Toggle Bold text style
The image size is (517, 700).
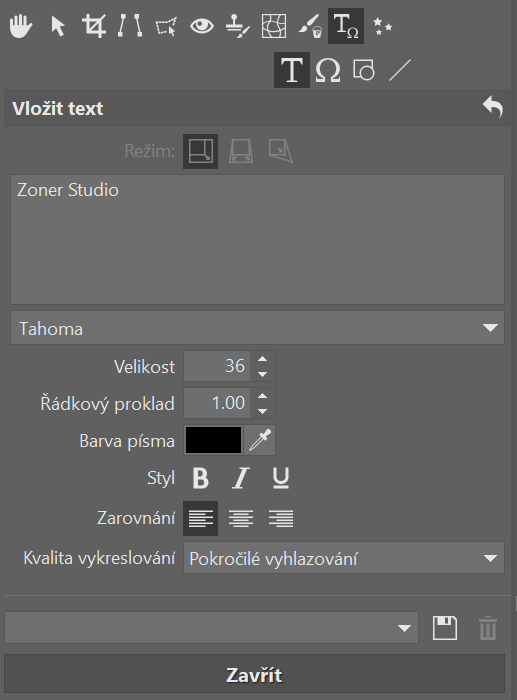200,478
